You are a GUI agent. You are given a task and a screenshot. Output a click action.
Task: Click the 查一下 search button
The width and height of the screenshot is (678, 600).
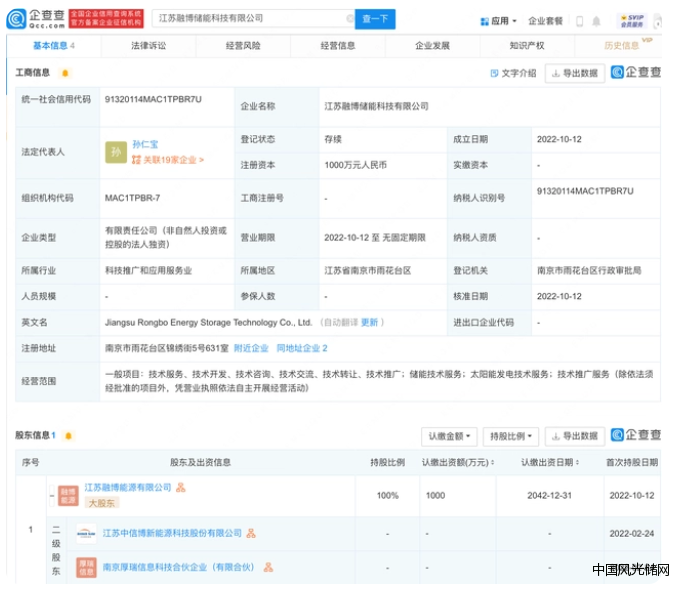tap(375, 19)
